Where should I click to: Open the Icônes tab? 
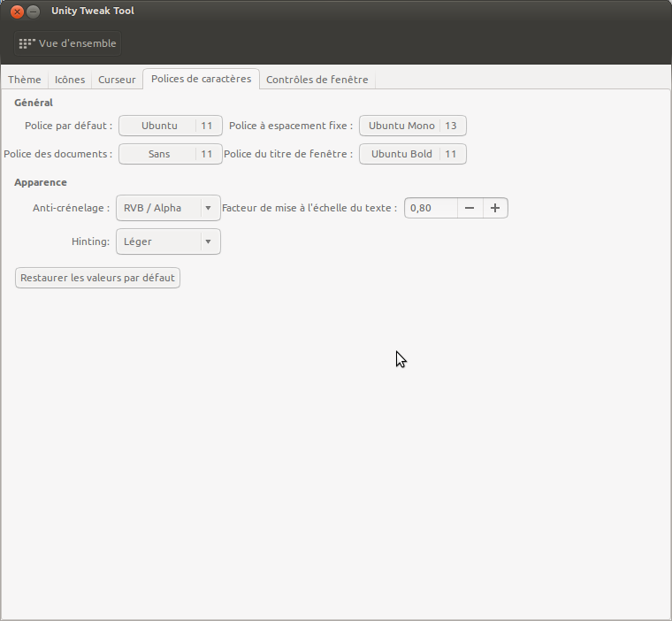click(70, 80)
